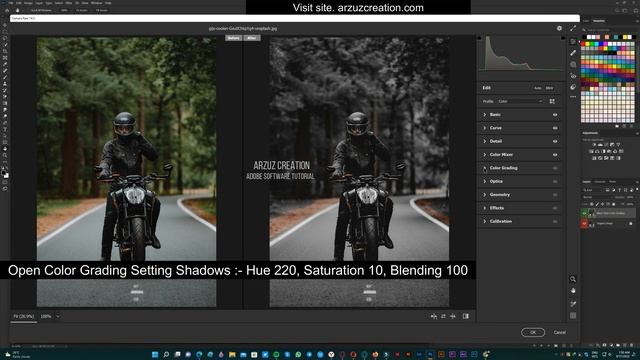This screenshot has width=640, height=360.
Task: Select Photoshop's Lasso tool
Action: 5,38
